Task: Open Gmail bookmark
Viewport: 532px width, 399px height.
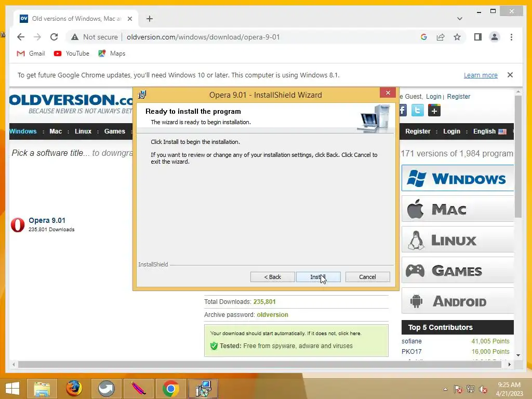Action: pyautogui.click(x=31, y=54)
